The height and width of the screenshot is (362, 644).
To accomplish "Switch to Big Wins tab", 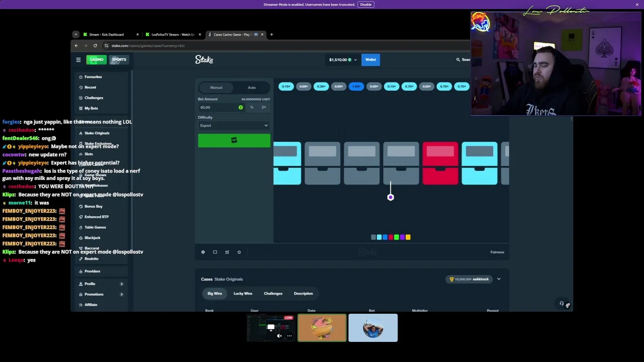I will coord(215,294).
